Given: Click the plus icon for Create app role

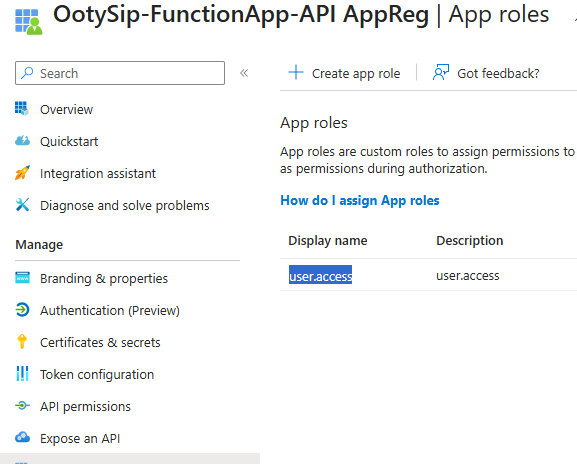Looking at the screenshot, I should click(296, 72).
